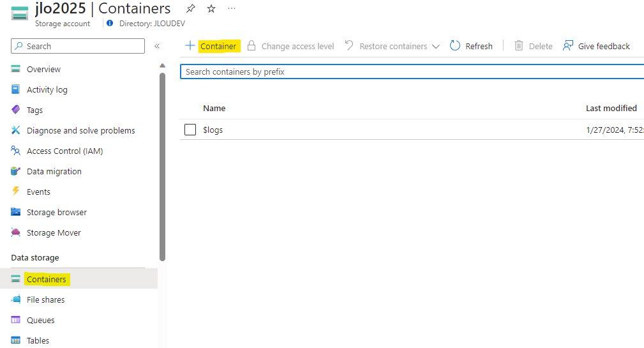This screenshot has width=644, height=348.
Task: Click the Activity log icon
Action: pos(15,89)
